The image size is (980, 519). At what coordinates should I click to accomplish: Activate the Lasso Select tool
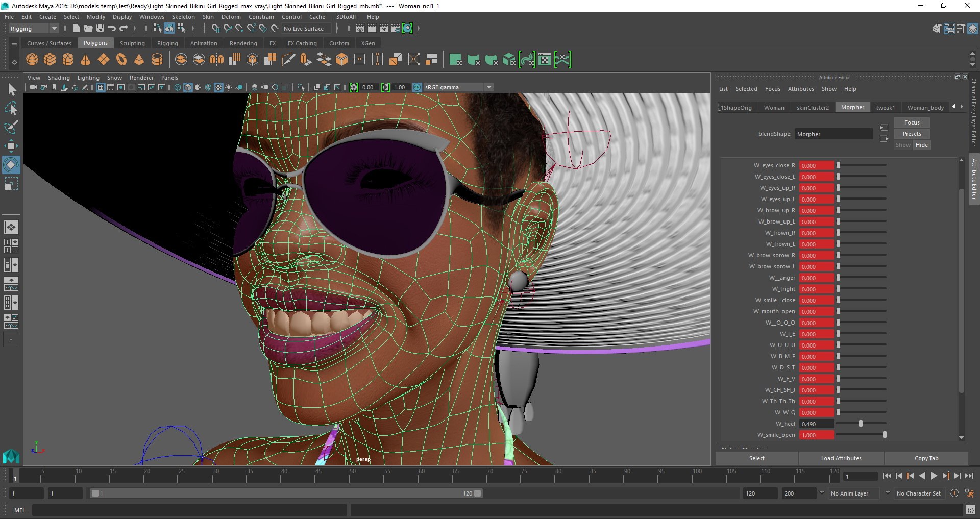tap(11, 108)
